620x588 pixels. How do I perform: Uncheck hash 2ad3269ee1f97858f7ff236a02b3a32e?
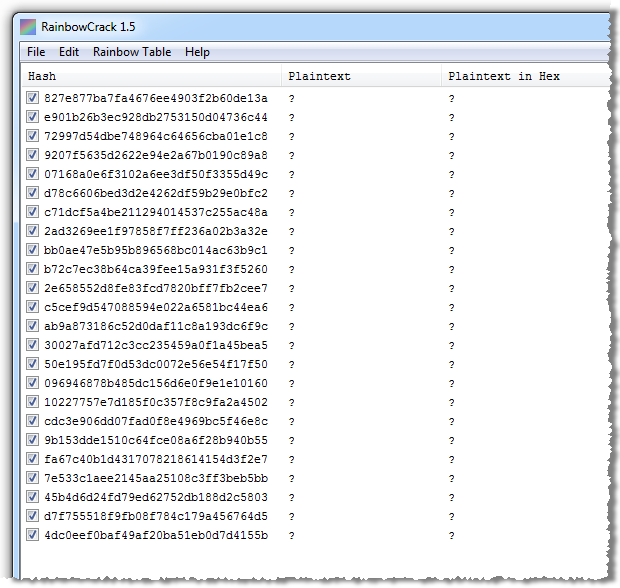pos(32,231)
